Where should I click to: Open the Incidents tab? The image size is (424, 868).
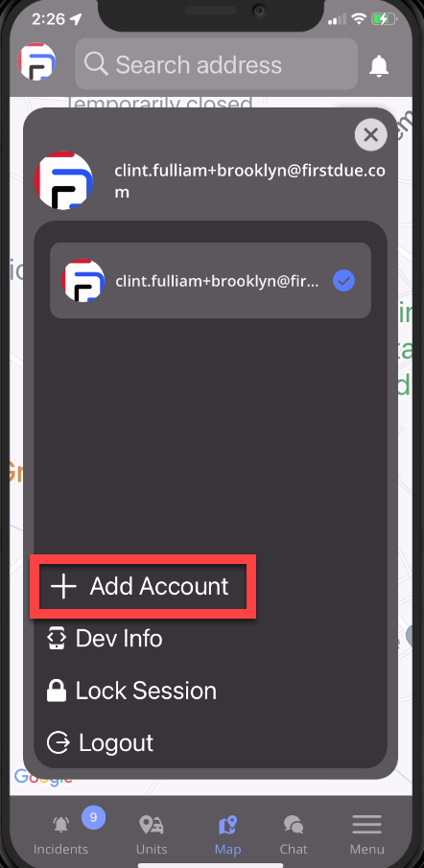click(x=60, y=833)
